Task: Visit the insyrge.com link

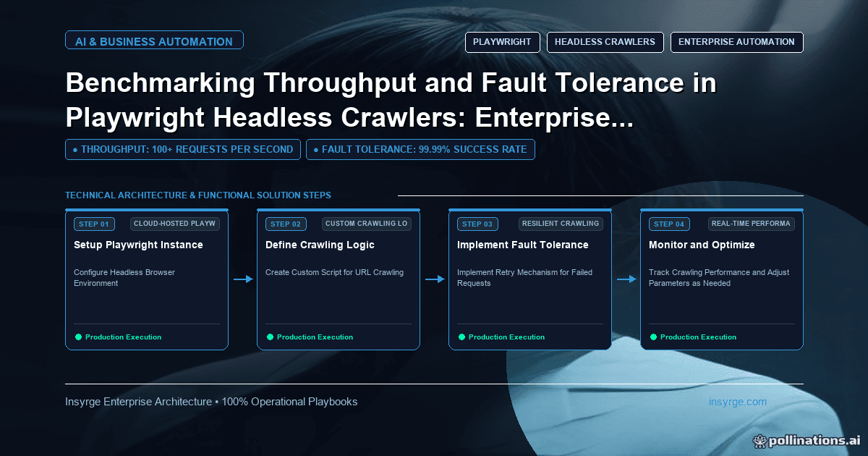Action: pyautogui.click(x=738, y=402)
